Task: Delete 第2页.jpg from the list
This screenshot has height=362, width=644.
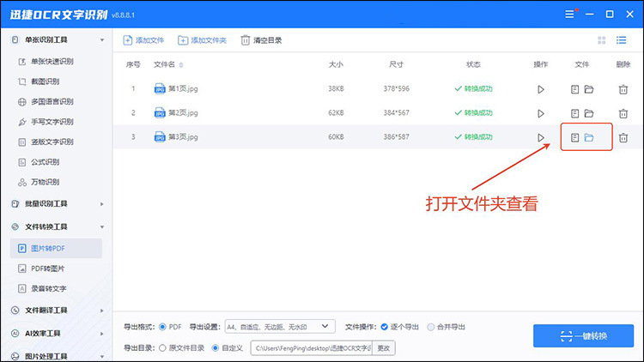Action: coord(623,113)
